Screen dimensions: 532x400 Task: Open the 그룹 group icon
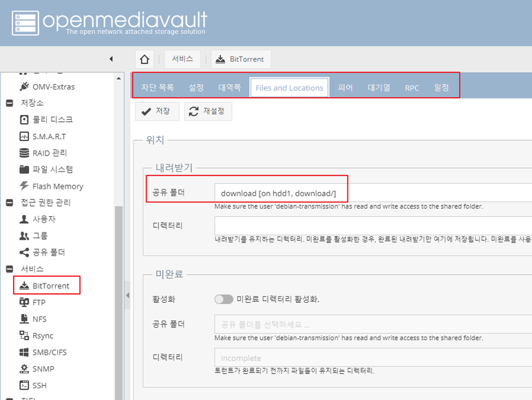[x=24, y=235]
